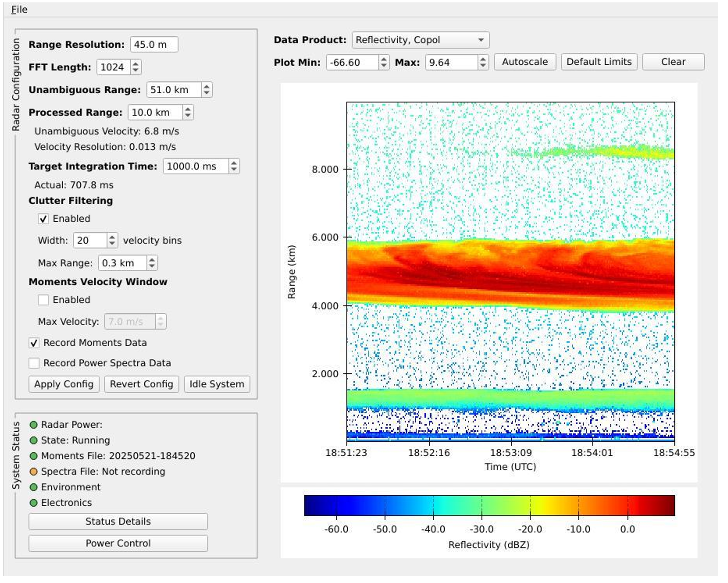Image resolution: width=728 pixels, height=583 pixels.
Task: Increase FFT Length with the up arrow
Action: [136, 64]
